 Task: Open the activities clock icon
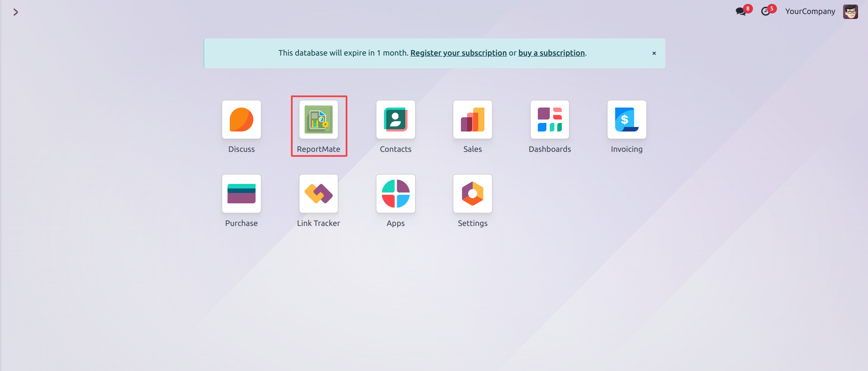pyautogui.click(x=766, y=11)
